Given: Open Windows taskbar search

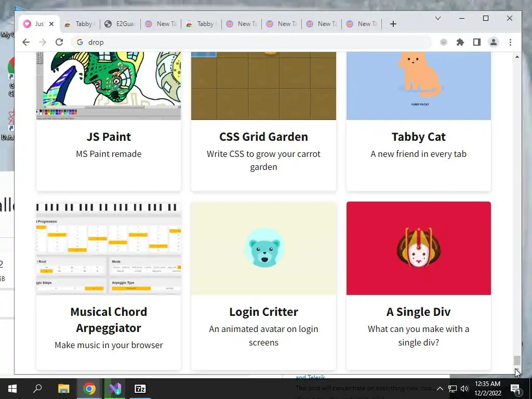Looking at the screenshot, I should coord(37,389).
